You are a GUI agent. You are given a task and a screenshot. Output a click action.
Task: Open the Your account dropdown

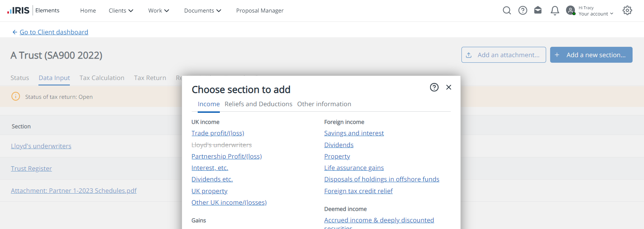(x=596, y=14)
